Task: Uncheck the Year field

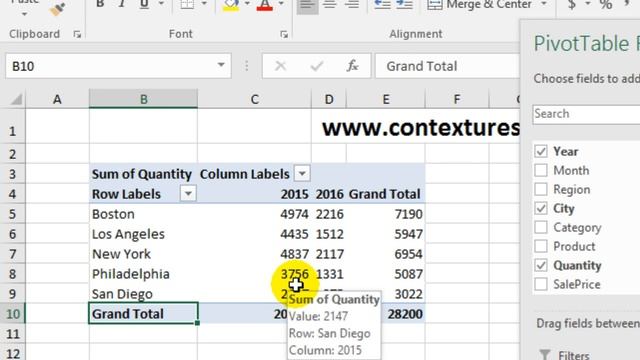Action: [x=541, y=151]
